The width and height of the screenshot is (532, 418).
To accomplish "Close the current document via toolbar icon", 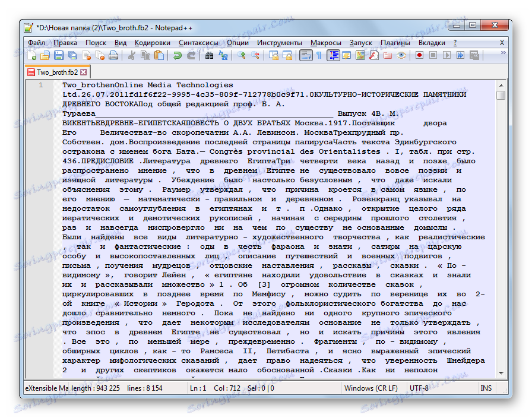I will coord(87,55).
